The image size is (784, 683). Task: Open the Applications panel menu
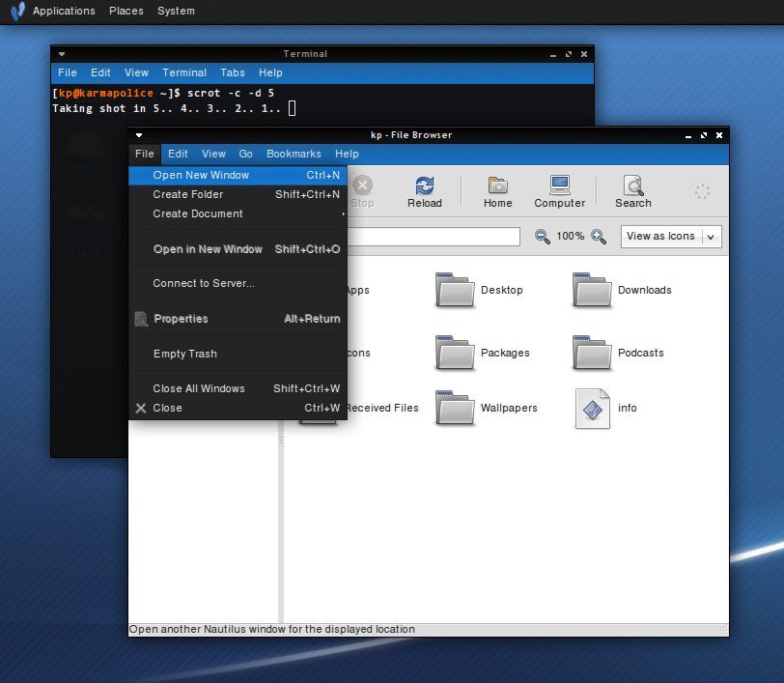click(64, 11)
